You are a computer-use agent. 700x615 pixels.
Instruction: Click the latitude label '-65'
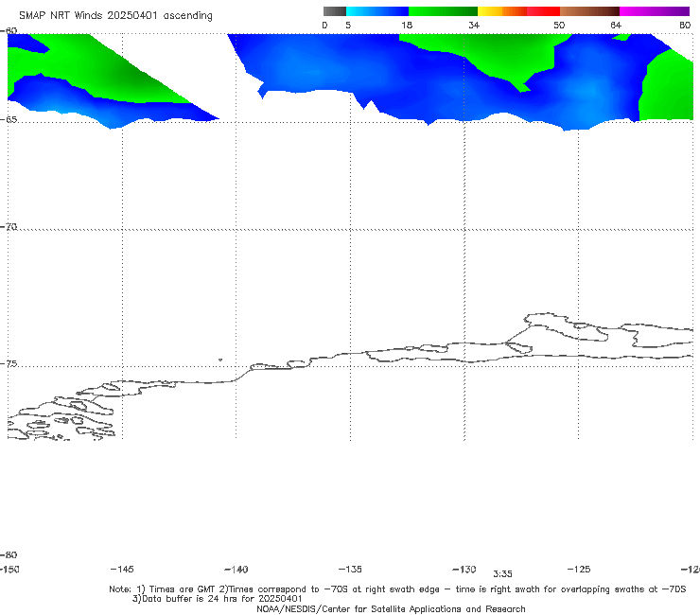tap(9, 119)
